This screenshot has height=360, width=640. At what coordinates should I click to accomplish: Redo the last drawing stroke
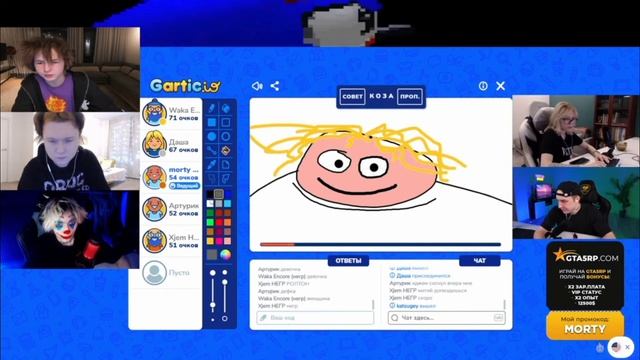coord(225,178)
